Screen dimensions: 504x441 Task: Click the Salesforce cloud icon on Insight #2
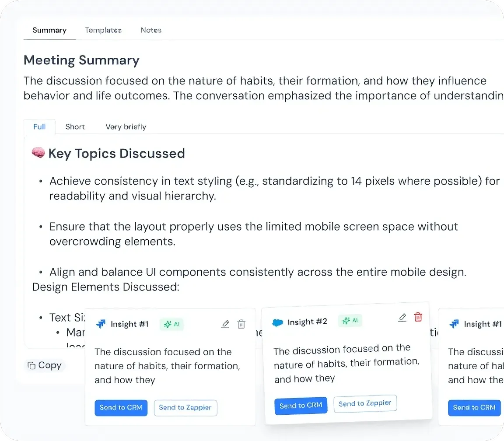279,322
